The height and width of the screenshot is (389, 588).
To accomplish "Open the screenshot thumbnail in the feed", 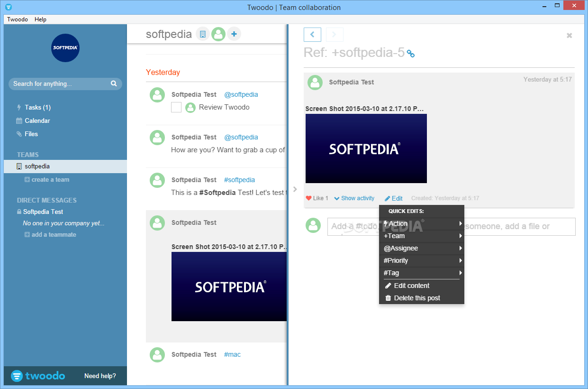I will click(x=229, y=287).
